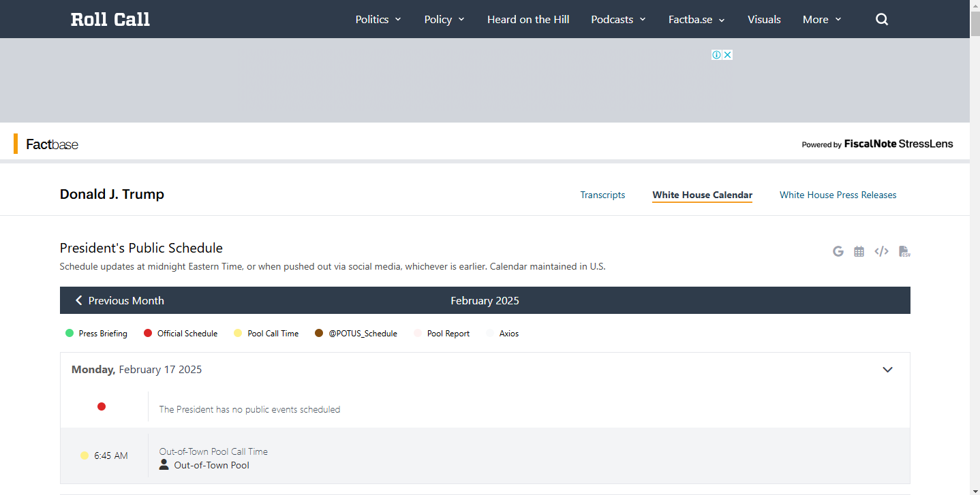Toggle the Press Briefing legend filter

point(96,334)
